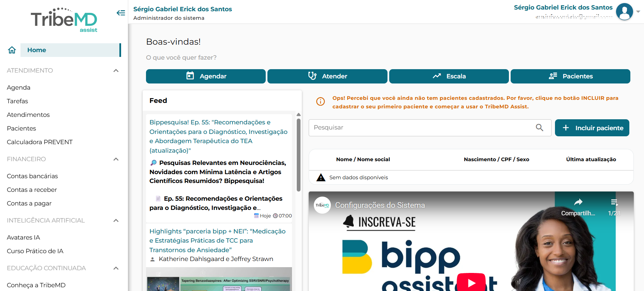Click the warning triangle icon
The width and height of the screenshot is (644, 291).
[321, 178]
